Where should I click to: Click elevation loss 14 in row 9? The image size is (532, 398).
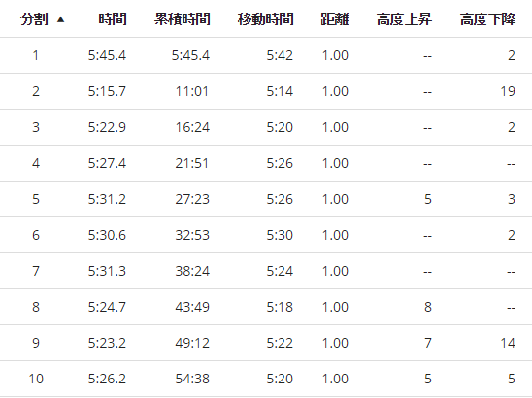[508, 343]
